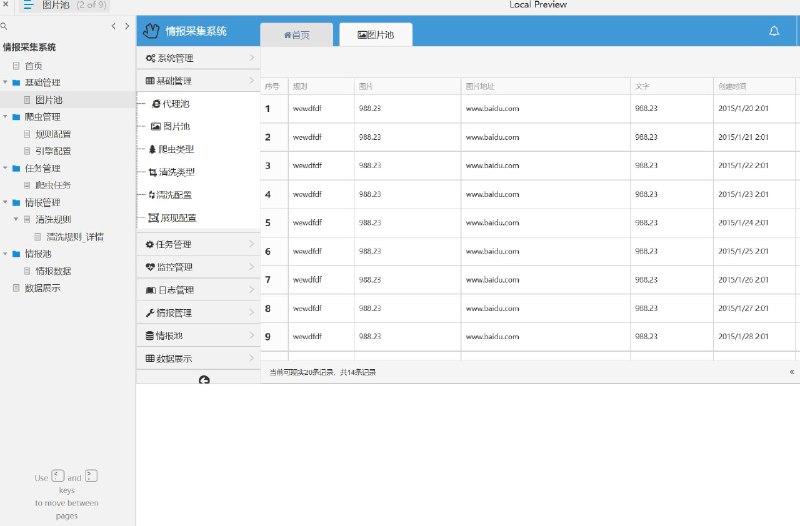Screen dimensions: 800x526
Task: Open 首页 page in the tree
Action: 34,66
